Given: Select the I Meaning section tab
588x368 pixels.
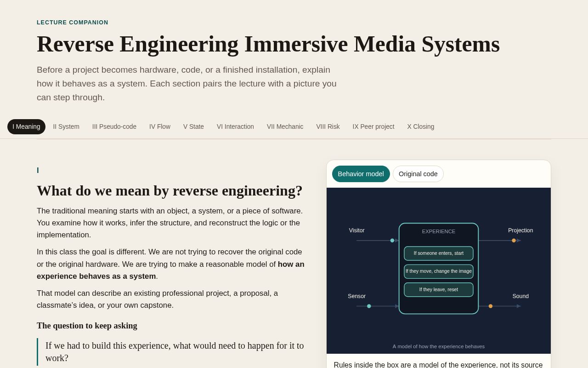Looking at the screenshot, I should click(26, 126).
